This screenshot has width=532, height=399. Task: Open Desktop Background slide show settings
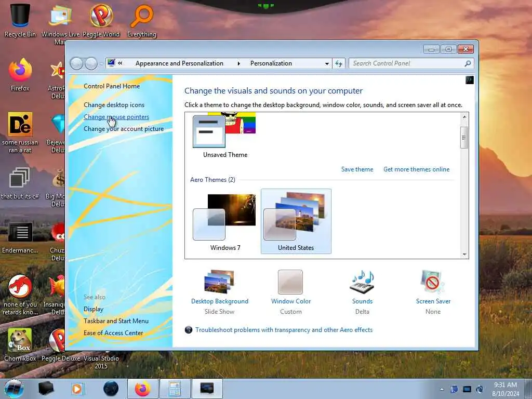click(220, 292)
